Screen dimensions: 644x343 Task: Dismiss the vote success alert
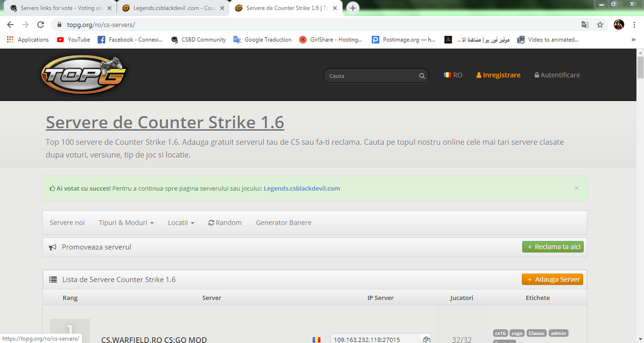click(577, 188)
